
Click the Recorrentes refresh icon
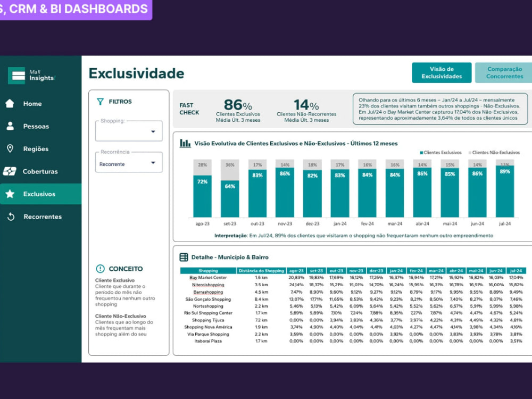(11, 217)
